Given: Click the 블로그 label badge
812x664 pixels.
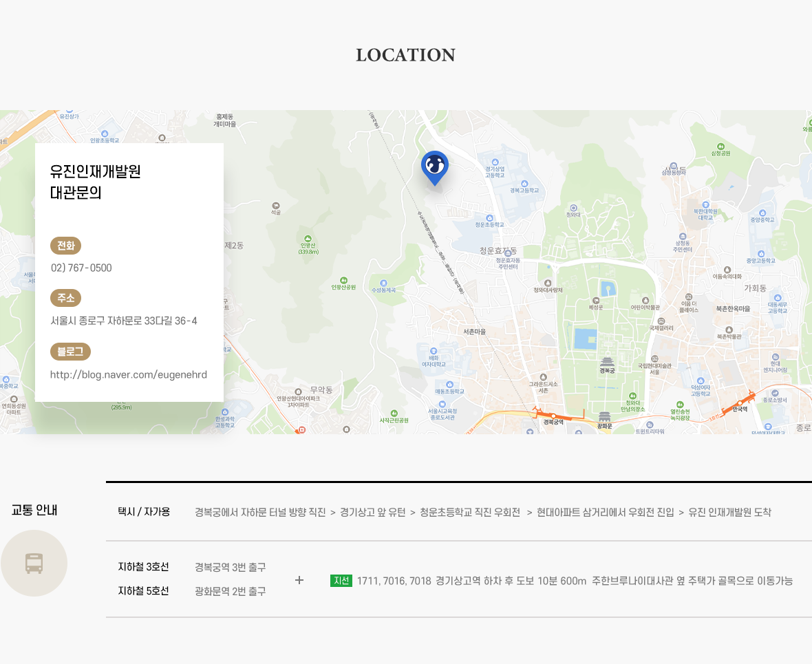Looking at the screenshot, I should click(70, 352).
